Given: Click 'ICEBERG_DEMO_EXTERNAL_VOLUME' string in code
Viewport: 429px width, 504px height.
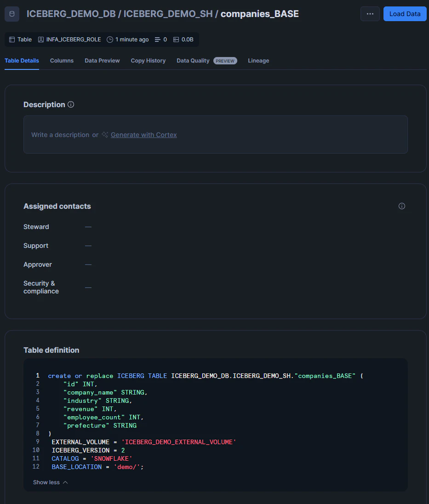Looking at the screenshot, I should tap(179, 442).
